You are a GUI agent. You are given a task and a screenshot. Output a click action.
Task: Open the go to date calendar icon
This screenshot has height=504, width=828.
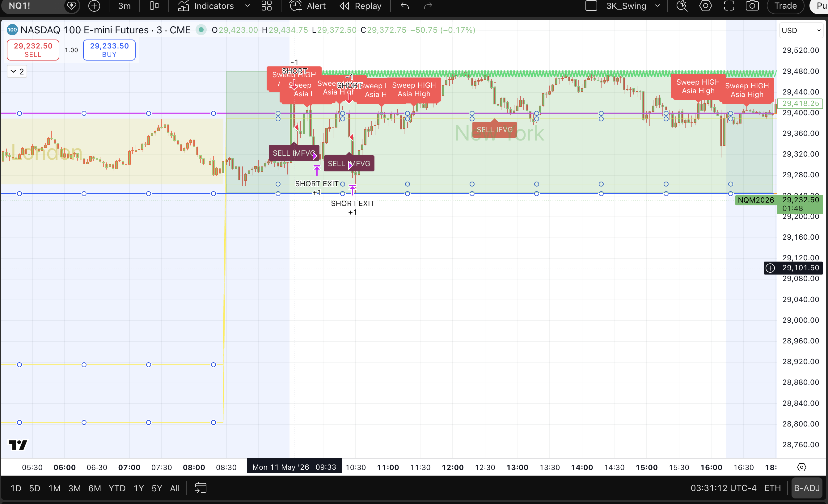201,488
